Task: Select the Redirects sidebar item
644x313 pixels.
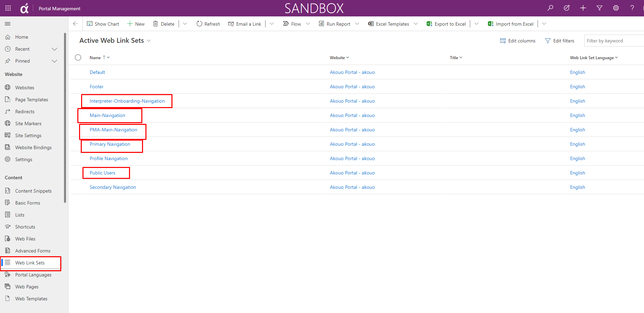Action: (x=25, y=111)
